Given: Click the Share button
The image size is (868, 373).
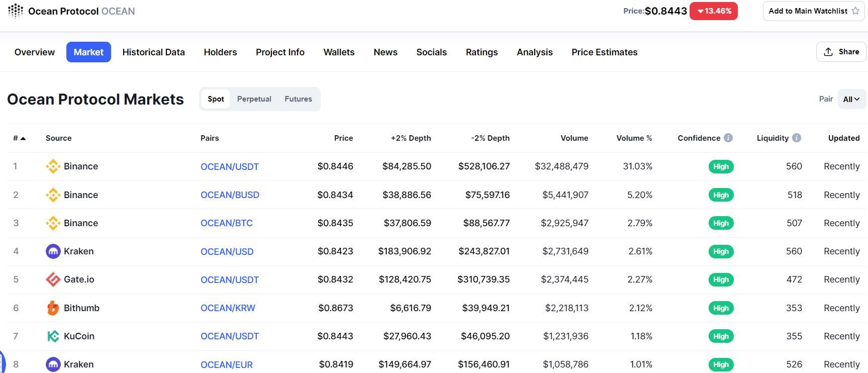Looking at the screenshot, I should coord(841,52).
